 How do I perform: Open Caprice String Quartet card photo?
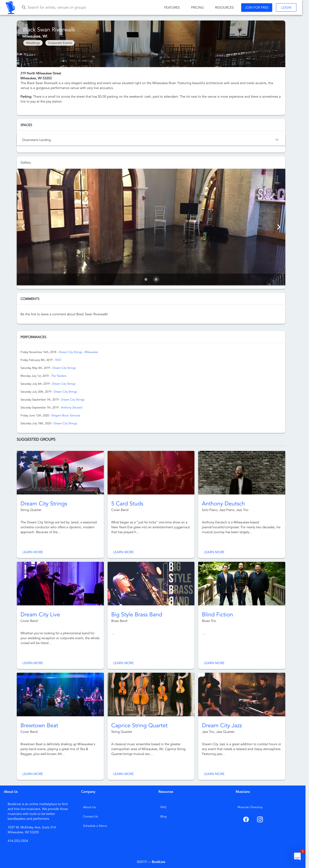coord(151,694)
